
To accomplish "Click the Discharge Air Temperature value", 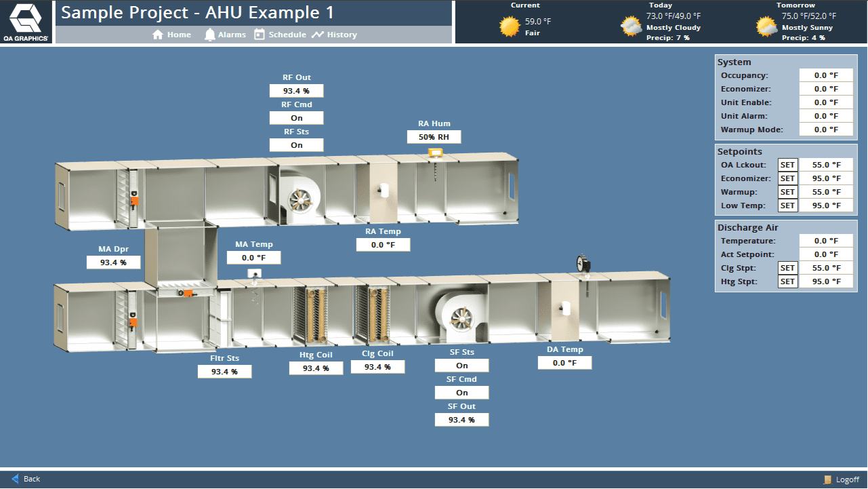I will (827, 241).
